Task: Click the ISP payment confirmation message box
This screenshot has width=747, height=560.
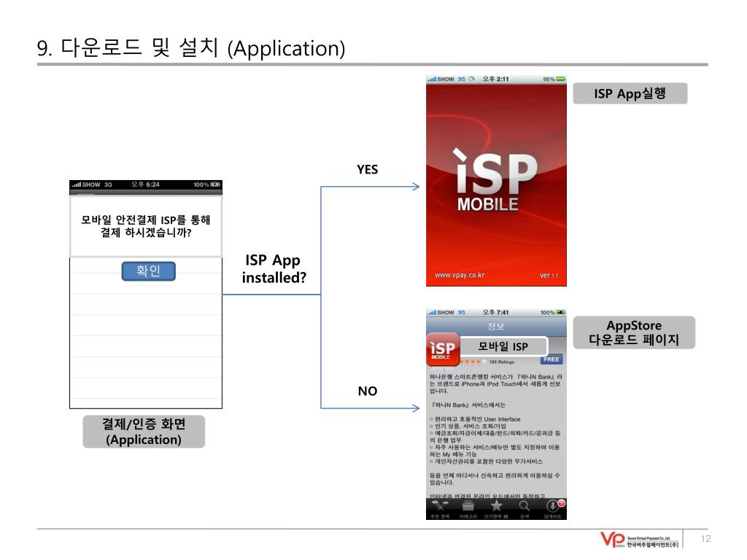Action: point(146,226)
